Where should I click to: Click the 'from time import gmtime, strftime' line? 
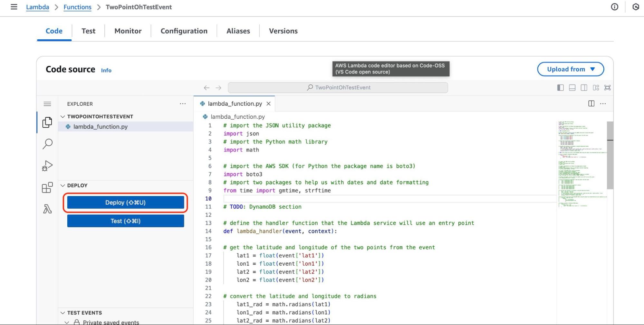pyautogui.click(x=277, y=191)
